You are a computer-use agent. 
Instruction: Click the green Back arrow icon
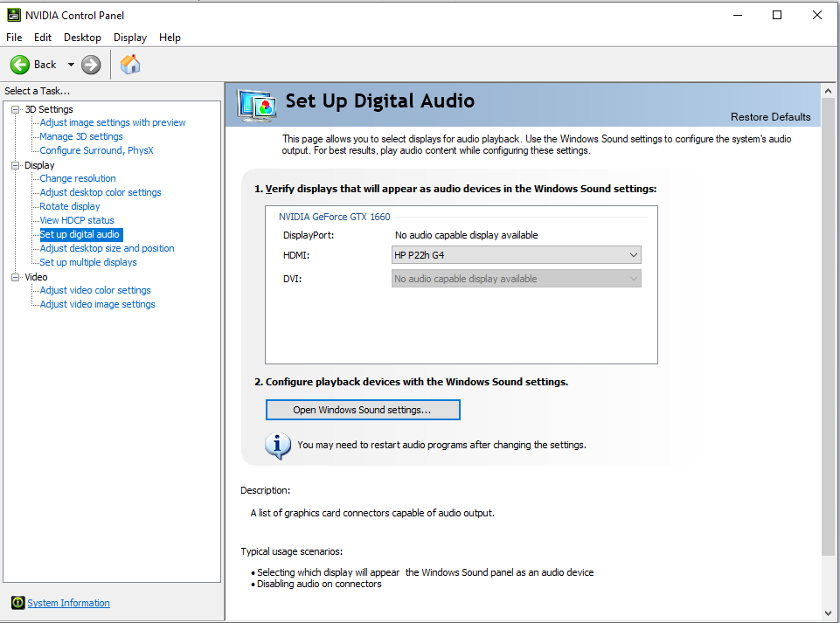pos(20,65)
